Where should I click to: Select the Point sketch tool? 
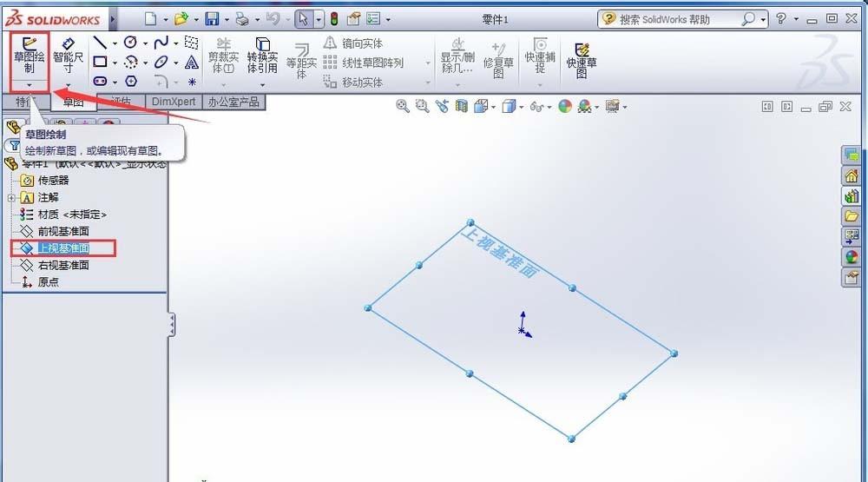pyautogui.click(x=192, y=82)
